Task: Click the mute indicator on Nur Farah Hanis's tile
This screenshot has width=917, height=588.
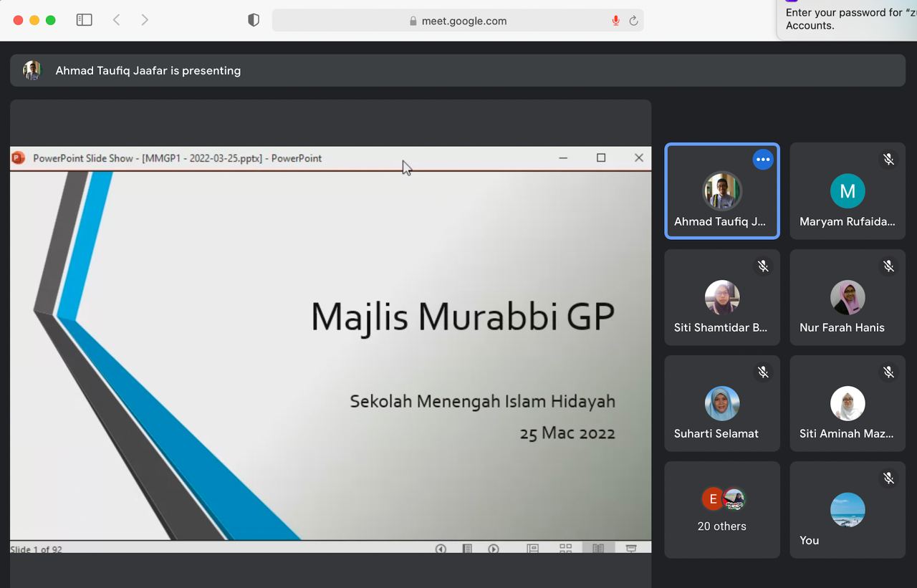Action: (888, 266)
